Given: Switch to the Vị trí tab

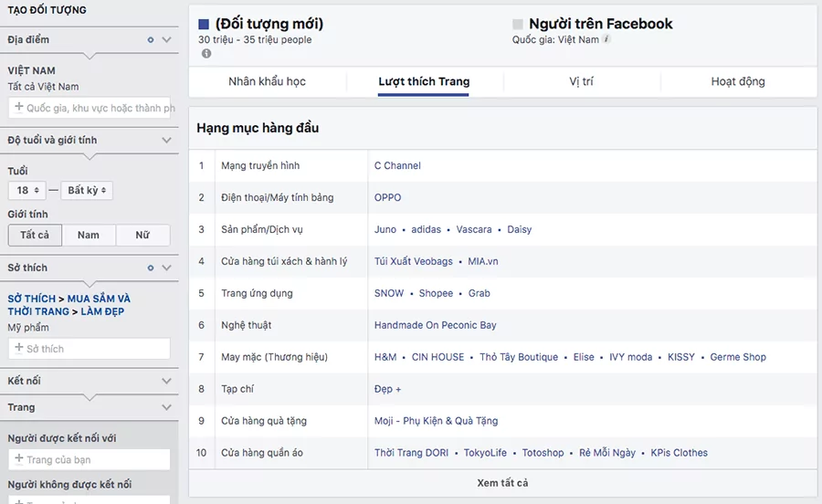Looking at the screenshot, I should click(x=582, y=82).
